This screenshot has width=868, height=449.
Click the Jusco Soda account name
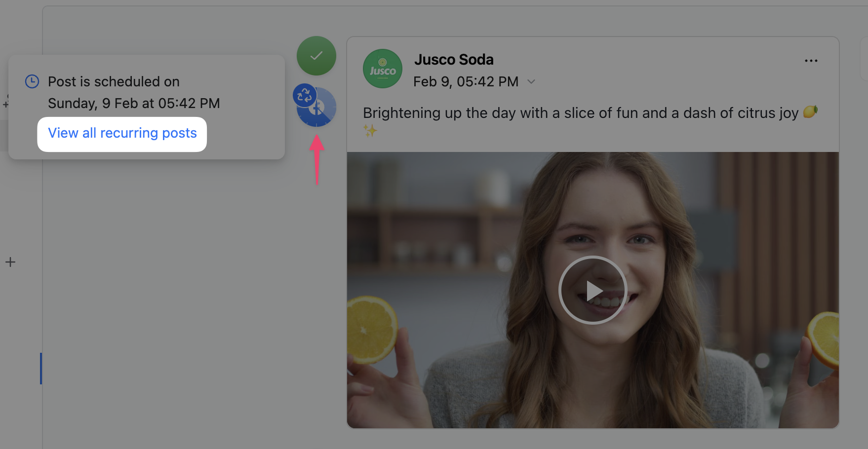point(454,60)
